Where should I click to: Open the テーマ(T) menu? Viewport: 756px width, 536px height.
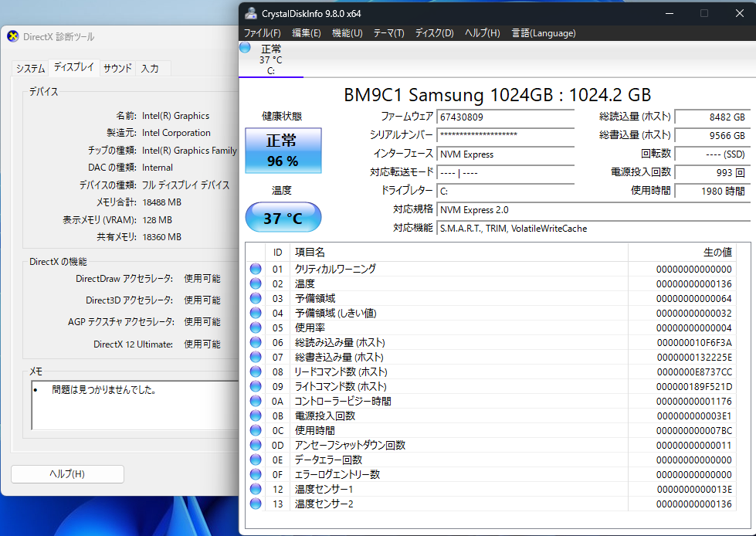pos(388,33)
